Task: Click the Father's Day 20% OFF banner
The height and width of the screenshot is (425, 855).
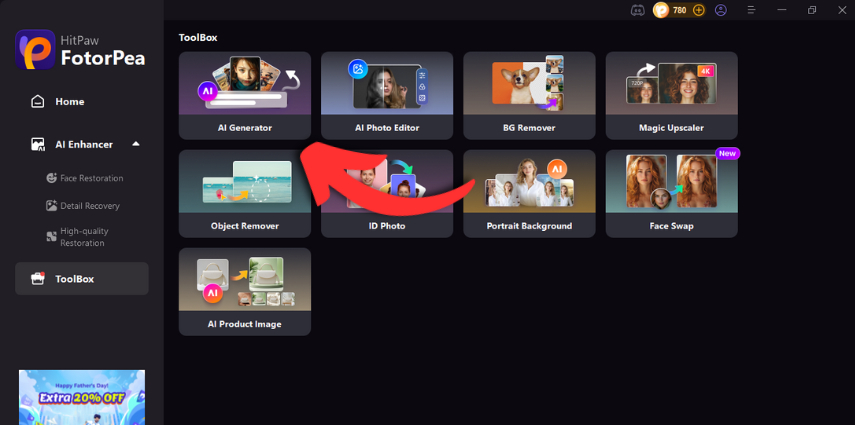Action: tap(82, 397)
